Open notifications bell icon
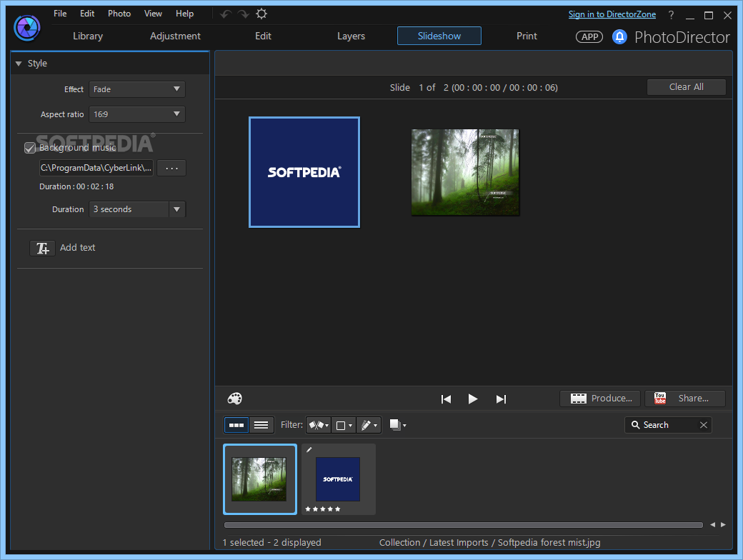The height and width of the screenshot is (560, 743). pyautogui.click(x=619, y=36)
